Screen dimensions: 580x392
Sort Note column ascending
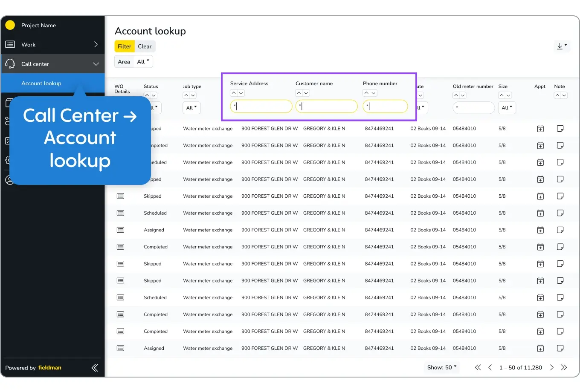557,95
